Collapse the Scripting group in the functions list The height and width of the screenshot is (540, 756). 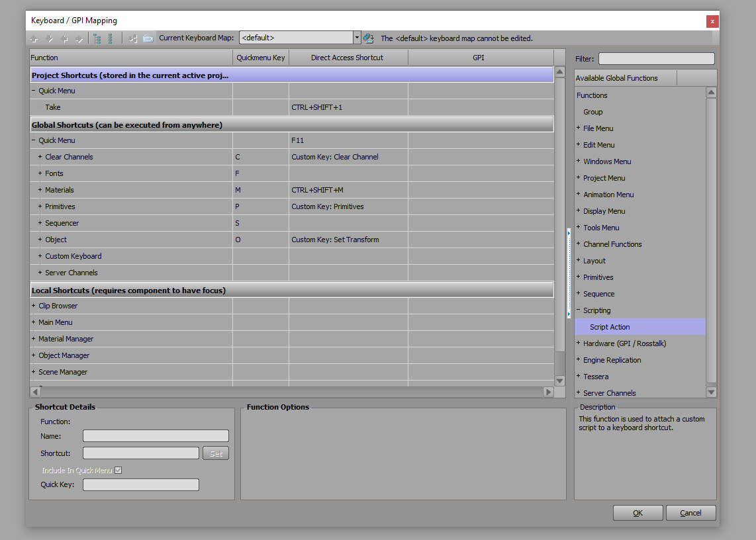(x=578, y=310)
